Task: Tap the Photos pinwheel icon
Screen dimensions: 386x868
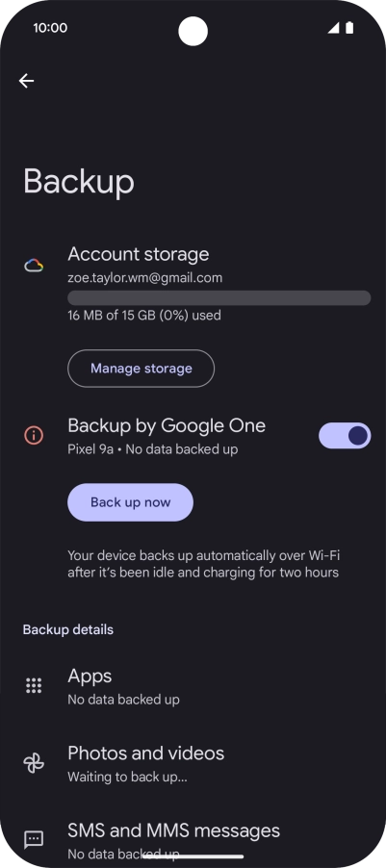Action: click(34, 763)
